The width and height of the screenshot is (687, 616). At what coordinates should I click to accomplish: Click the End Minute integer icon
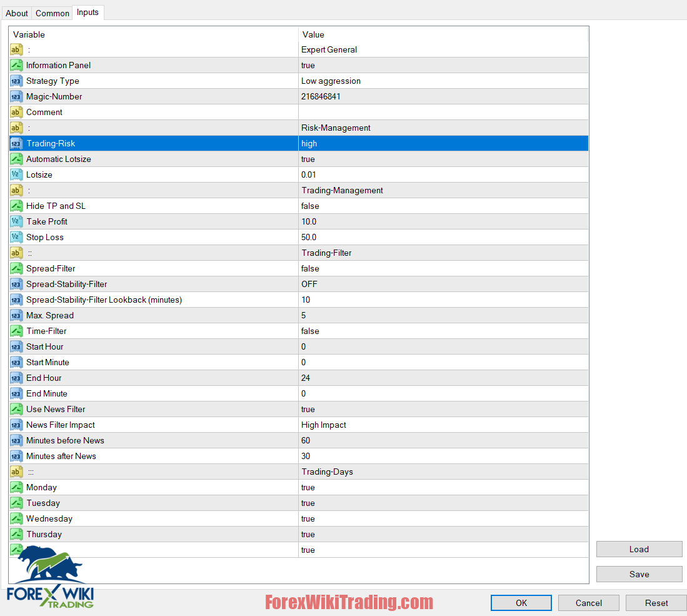click(16, 394)
